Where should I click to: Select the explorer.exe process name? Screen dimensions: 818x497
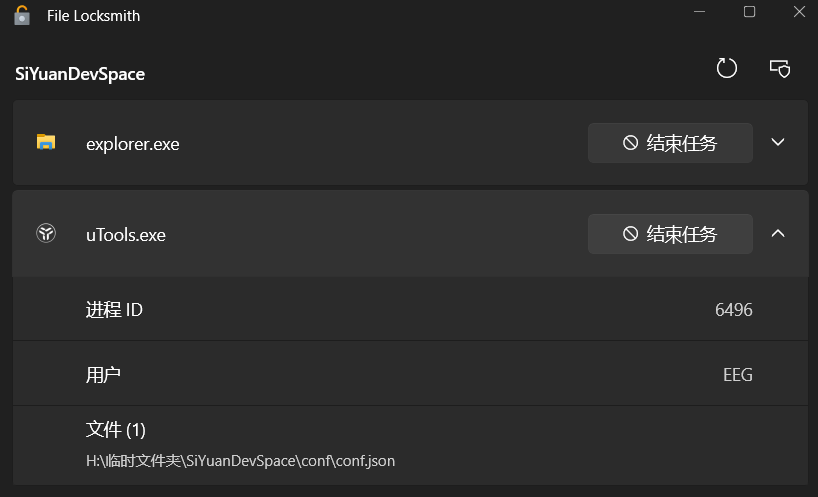[132, 143]
